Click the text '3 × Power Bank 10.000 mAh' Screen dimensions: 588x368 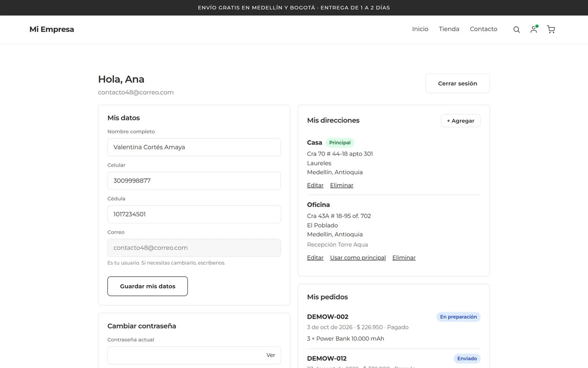coord(346,339)
